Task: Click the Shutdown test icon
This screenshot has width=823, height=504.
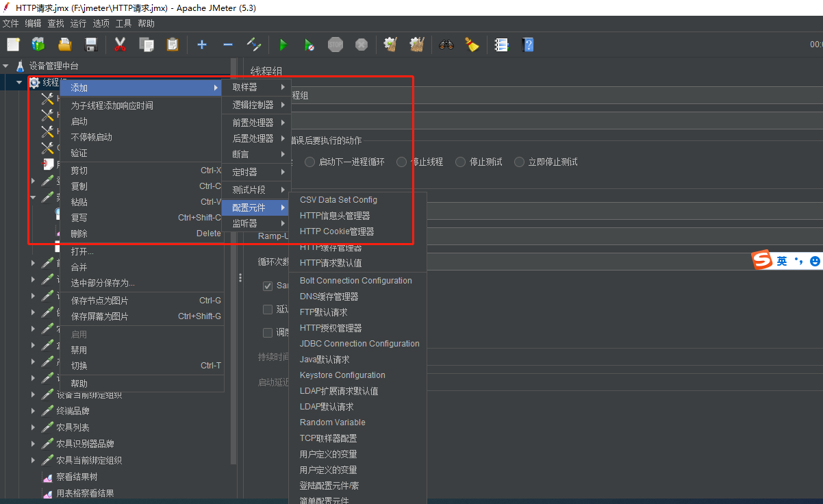Action: [362, 45]
